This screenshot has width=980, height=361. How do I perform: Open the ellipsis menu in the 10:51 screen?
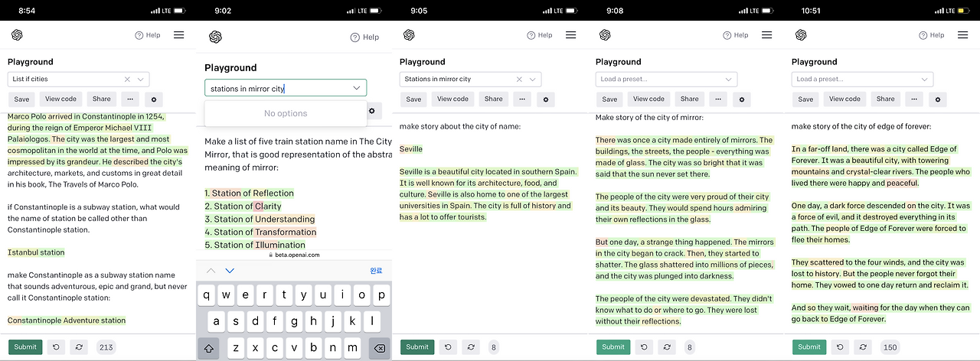point(914,99)
